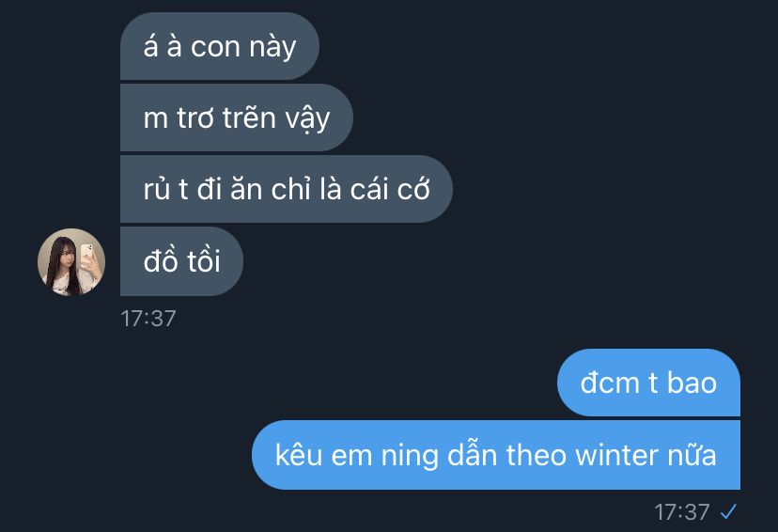Click the 17:37 timestamp under received messages

[148, 318]
